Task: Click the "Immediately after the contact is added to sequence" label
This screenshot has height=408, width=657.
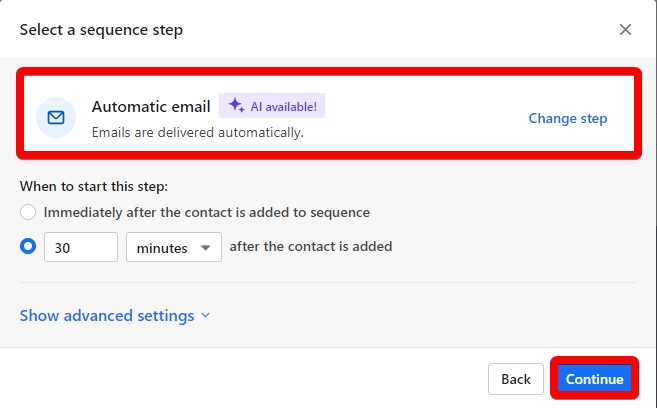Action: [207, 212]
